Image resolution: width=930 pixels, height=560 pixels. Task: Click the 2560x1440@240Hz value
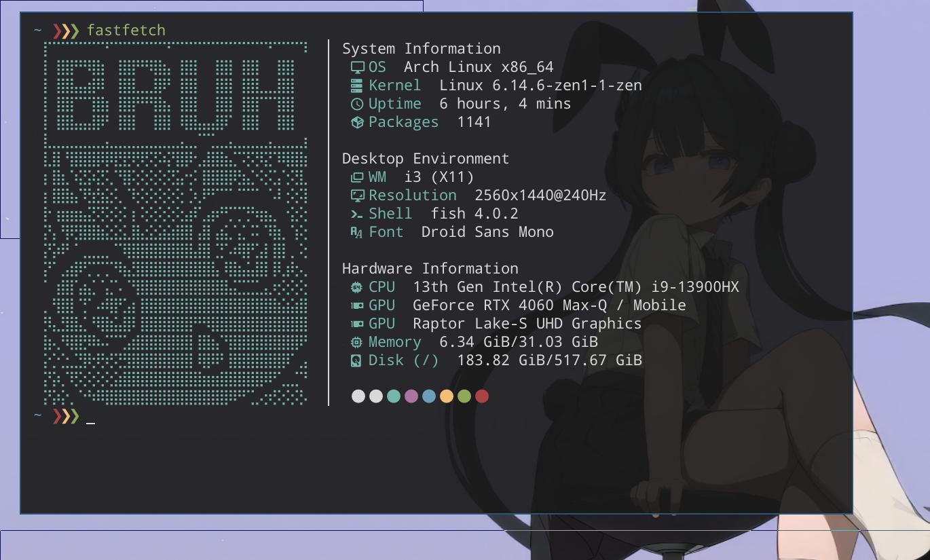coord(540,195)
